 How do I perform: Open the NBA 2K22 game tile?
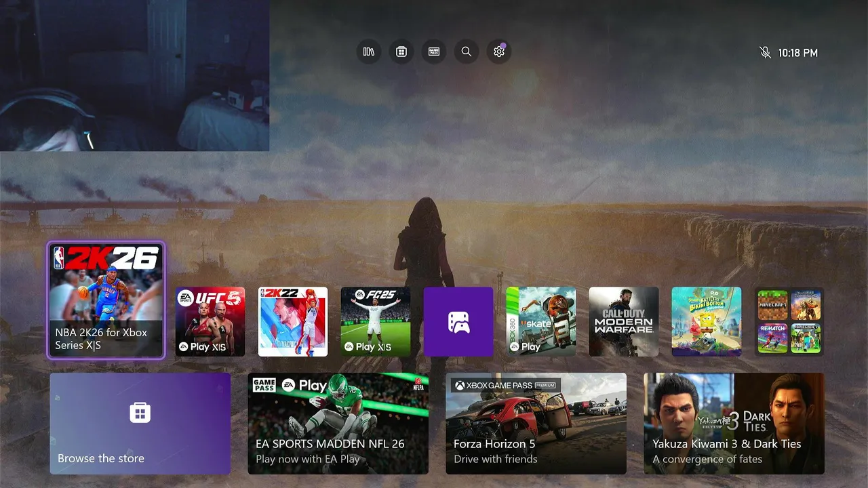(x=293, y=322)
